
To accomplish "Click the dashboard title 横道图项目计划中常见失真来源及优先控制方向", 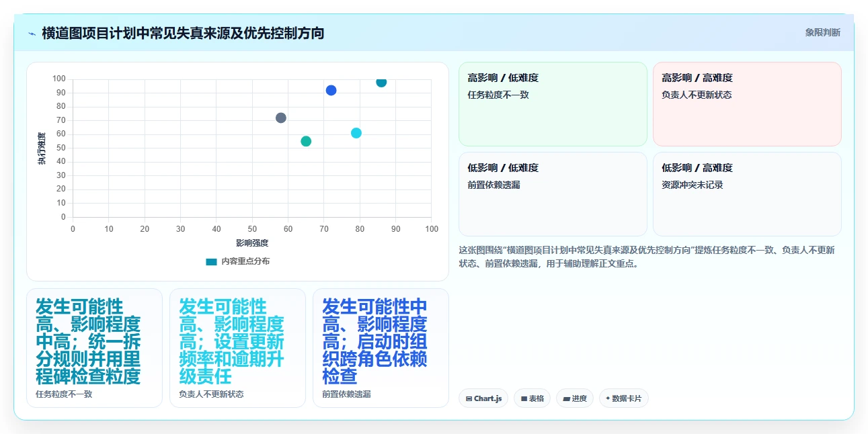I will (x=183, y=33).
